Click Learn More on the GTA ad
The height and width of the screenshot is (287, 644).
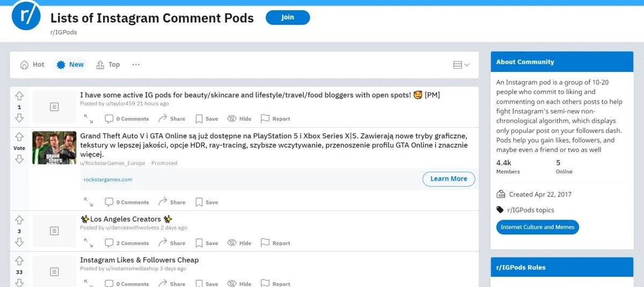point(449,179)
